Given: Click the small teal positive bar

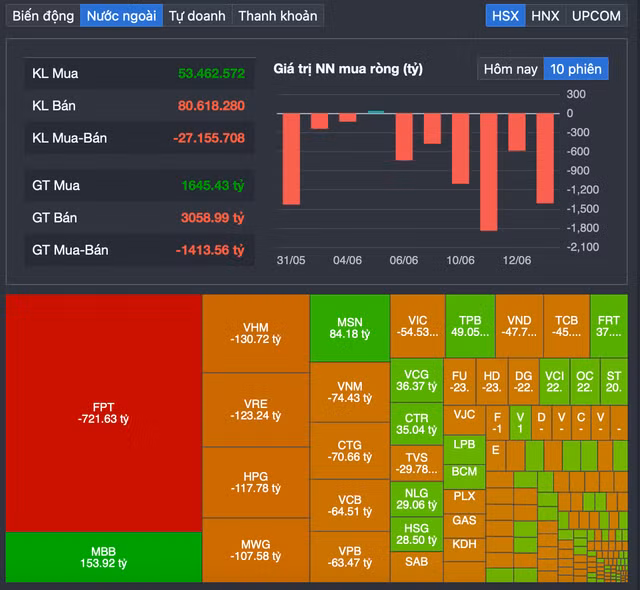Looking at the screenshot, I should coord(376,112).
